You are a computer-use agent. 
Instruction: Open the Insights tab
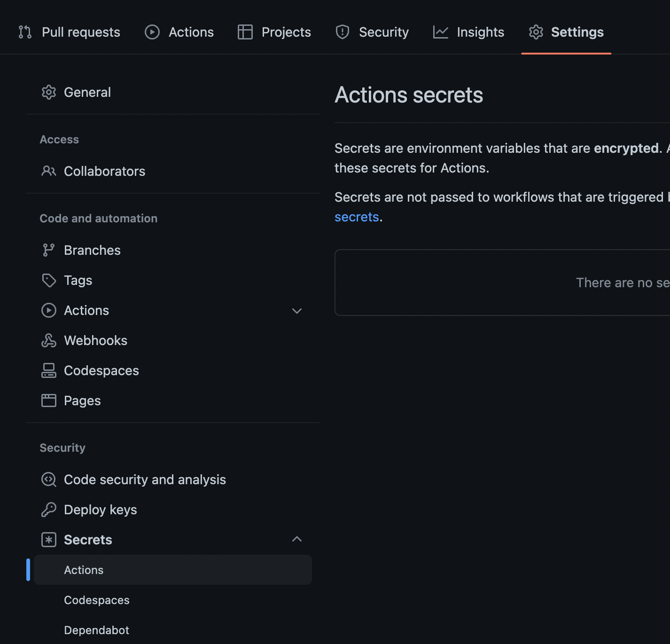click(468, 32)
